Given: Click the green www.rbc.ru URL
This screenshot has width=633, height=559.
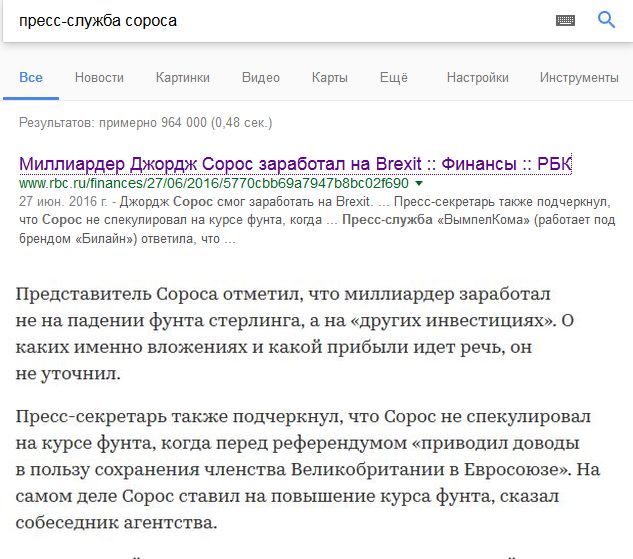Looking at the screenshot, I should coord(214,183).
